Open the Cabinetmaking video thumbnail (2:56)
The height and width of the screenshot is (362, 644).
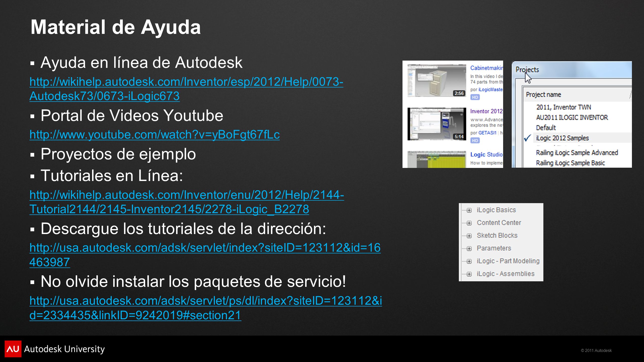tap(437, 81)
